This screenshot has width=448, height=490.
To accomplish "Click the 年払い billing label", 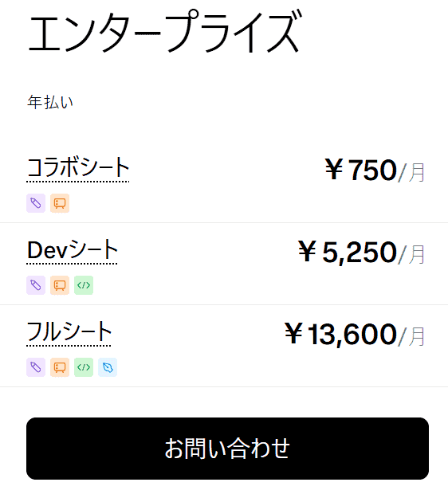I will pyautogui.click(x=50, y=102).
